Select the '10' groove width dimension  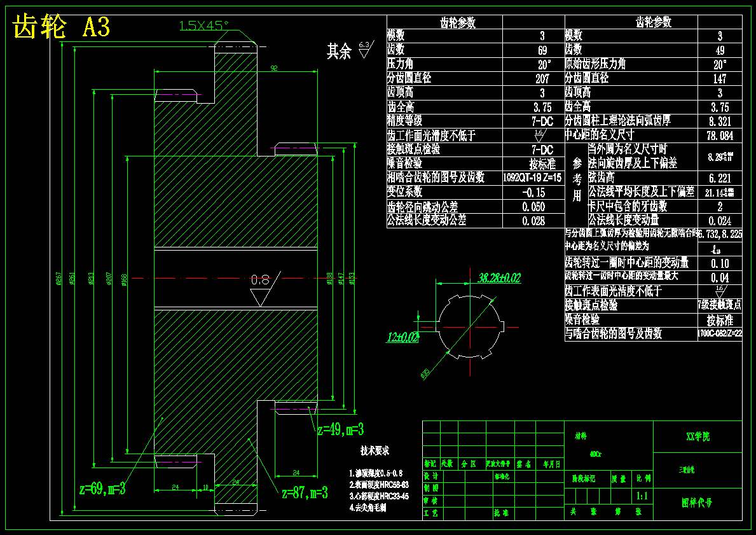click(205, 487)
